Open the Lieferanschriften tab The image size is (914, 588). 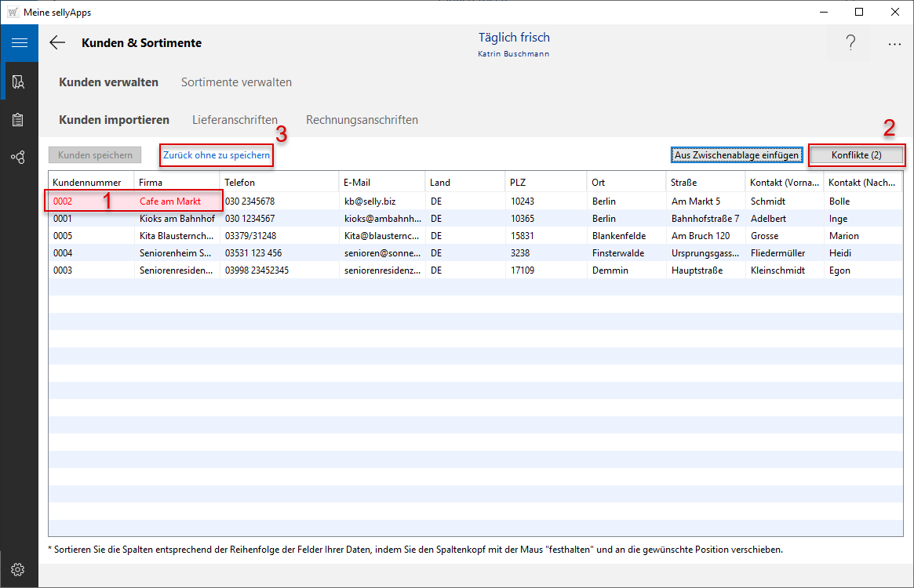(x=235, y=120)
